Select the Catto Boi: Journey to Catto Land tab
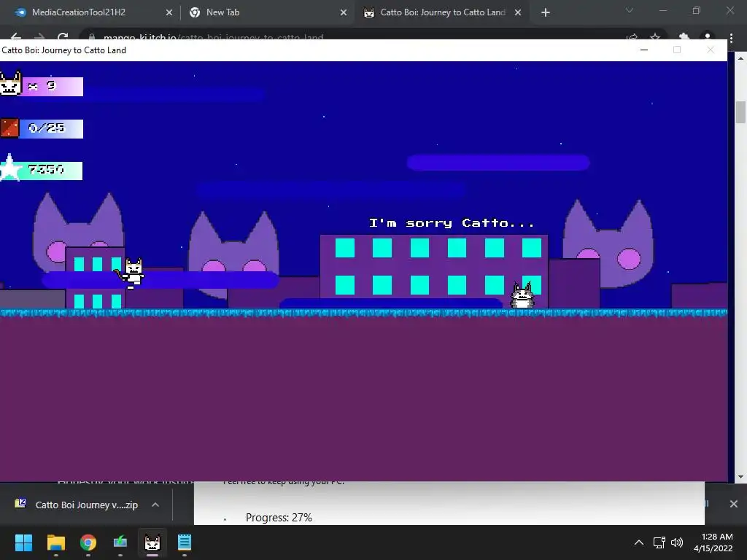The width and height of the screenshot is (747, 560). pyautogui.click(x=443, y=12)
